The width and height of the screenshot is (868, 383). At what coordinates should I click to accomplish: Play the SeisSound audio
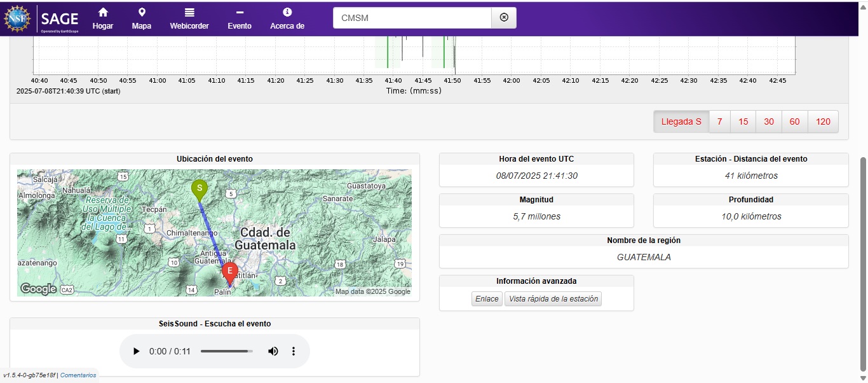[136, 351]
